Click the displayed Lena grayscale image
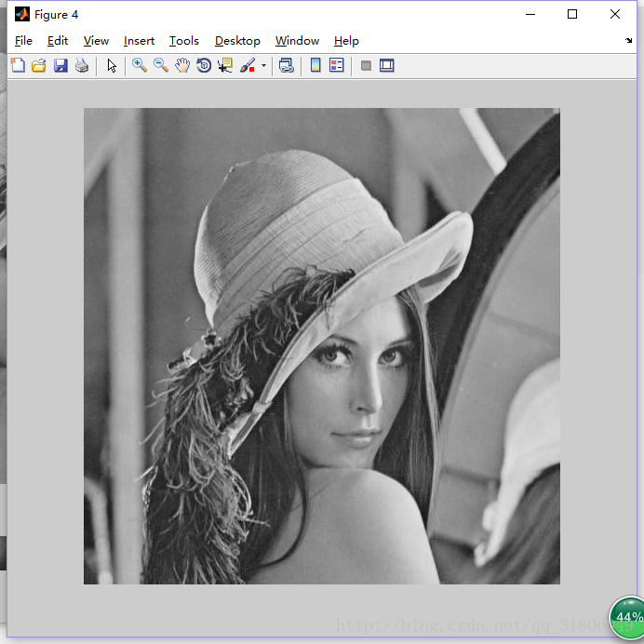Image resolution: width=644 pixels, height=644 pixels. 322,346
